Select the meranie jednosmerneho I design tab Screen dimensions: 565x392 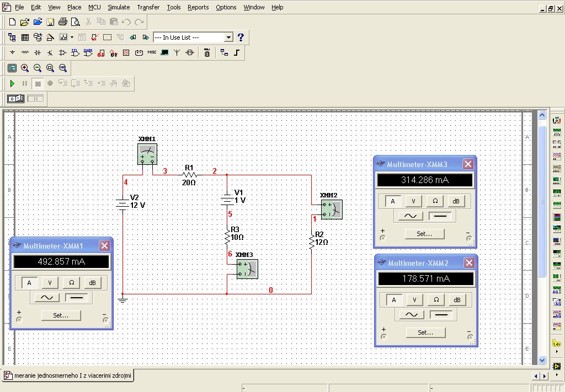[x=68, y=375]
